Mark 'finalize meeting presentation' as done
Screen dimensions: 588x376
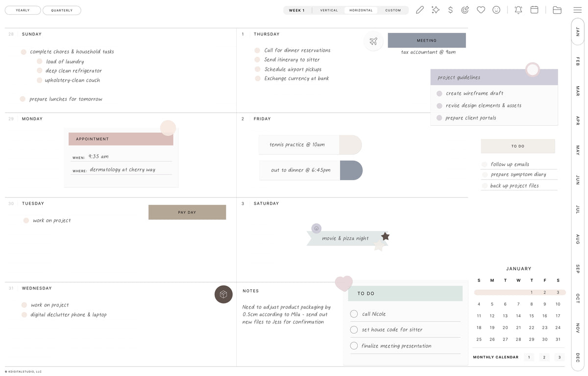coord(354,346)
